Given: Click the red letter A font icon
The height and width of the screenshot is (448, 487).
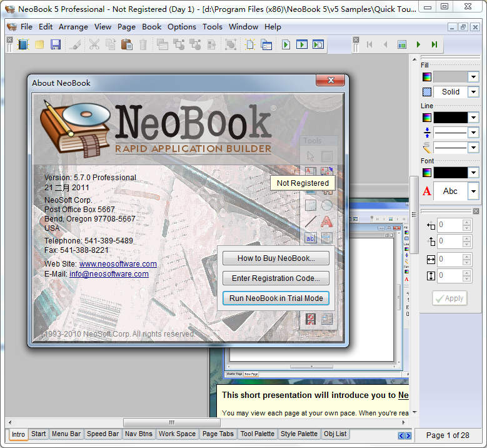Looking at the screenshot, I should point(427,191).
